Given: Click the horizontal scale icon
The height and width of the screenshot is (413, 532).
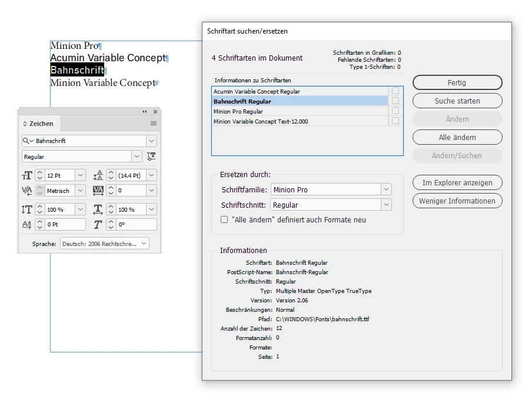Looking at the screenshot, I should tap(98, 209).
